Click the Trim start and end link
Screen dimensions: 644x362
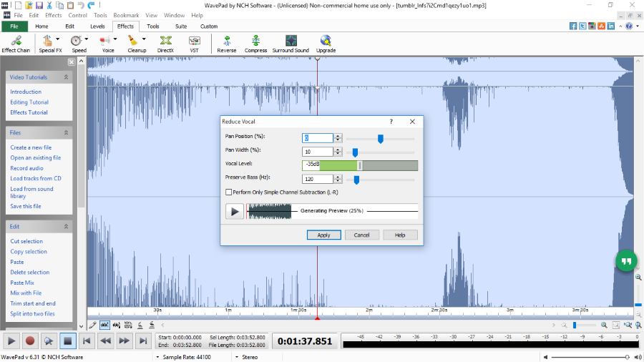(x=33, y=303)
